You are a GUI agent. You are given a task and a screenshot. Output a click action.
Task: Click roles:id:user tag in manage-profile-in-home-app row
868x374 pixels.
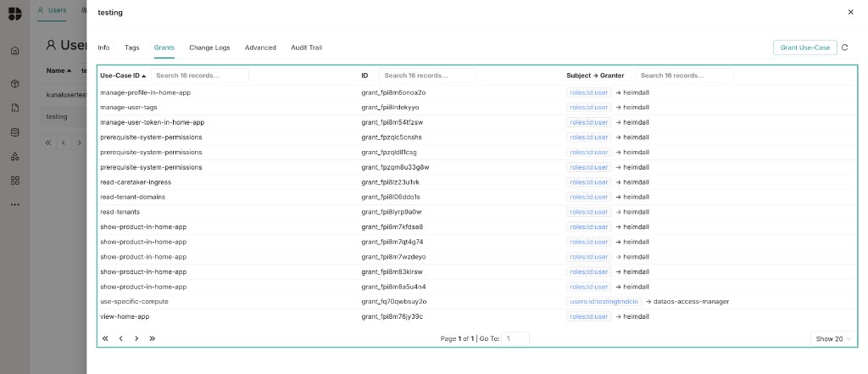(589, 92)
